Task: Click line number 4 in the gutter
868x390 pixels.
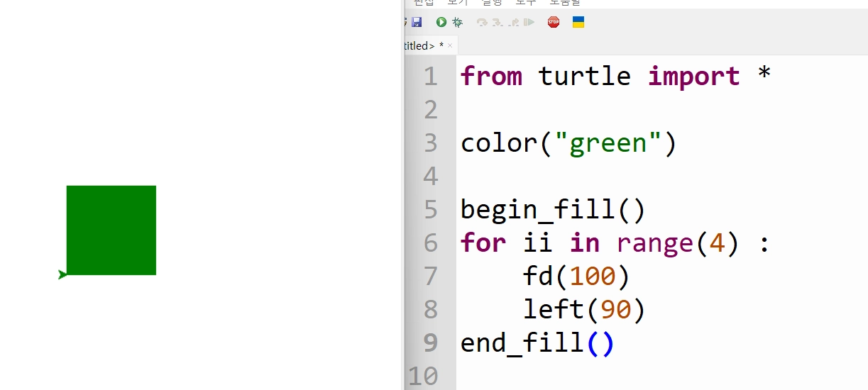Action: point(431,177)
